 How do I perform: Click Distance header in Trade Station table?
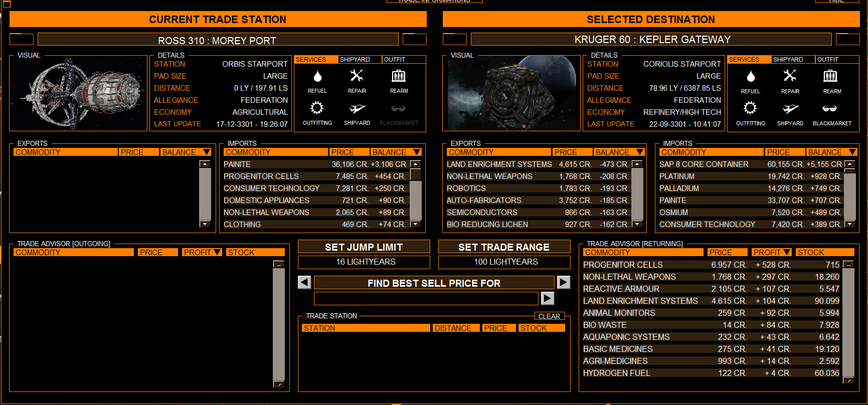[x=456, y=328]
